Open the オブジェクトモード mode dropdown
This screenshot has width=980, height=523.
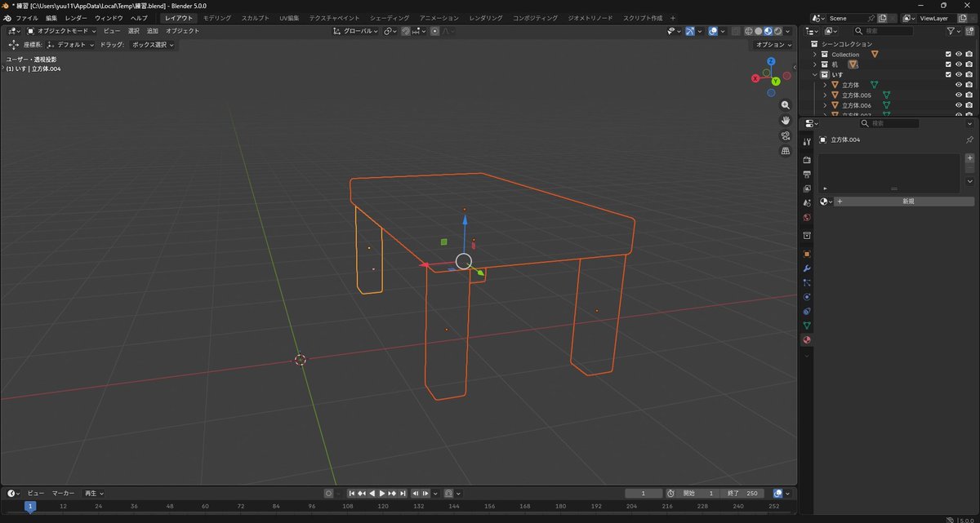pos(63,31)
